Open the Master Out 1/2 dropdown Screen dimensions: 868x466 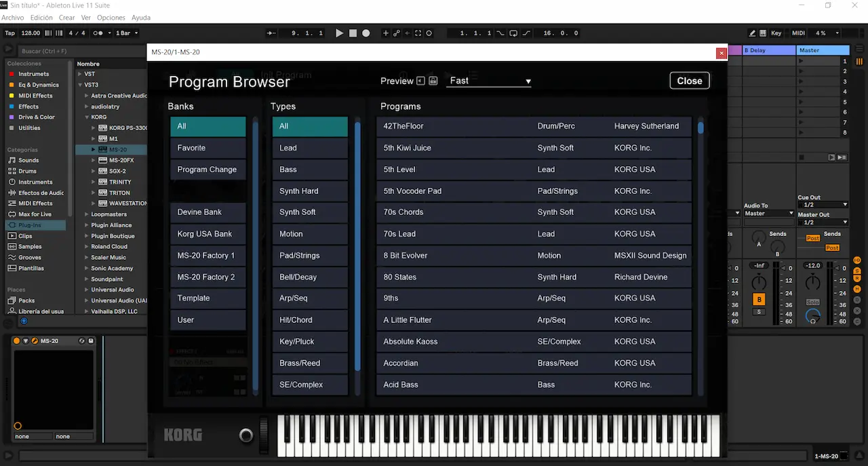[823, 222]
